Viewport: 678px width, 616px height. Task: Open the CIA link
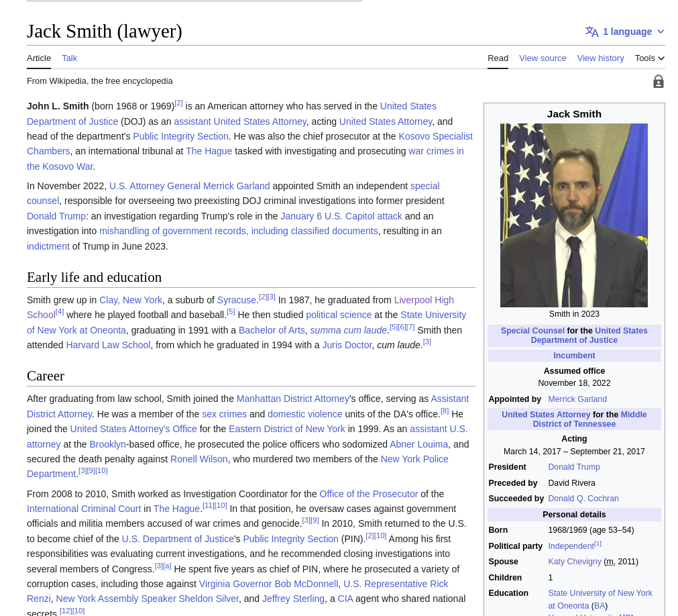[x=345, y=599]
